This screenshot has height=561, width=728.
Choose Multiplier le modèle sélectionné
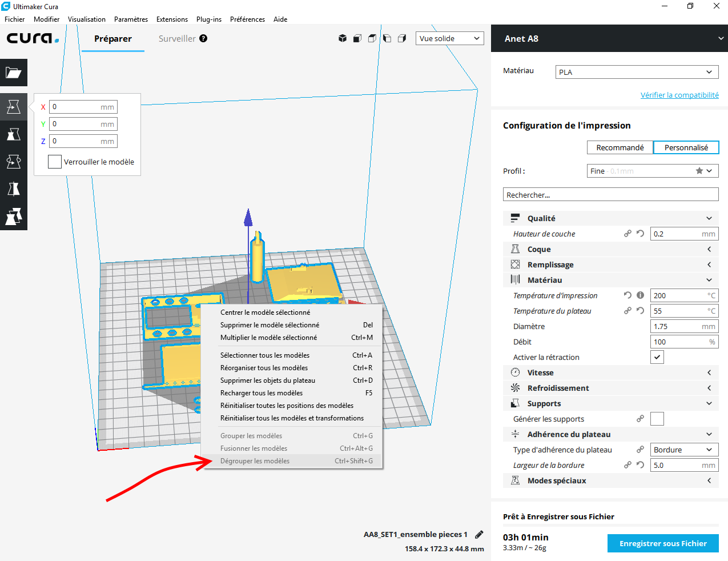click(x=292, y=338)
